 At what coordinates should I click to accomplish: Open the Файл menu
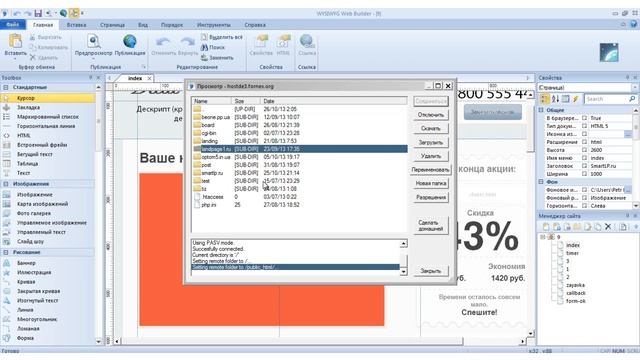coord(13,25)
